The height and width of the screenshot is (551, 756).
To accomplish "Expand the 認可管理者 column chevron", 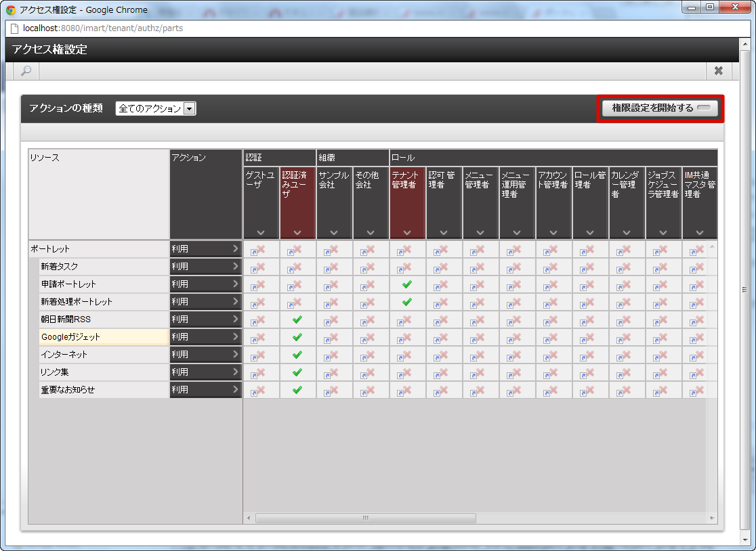I will coord(444,233).
